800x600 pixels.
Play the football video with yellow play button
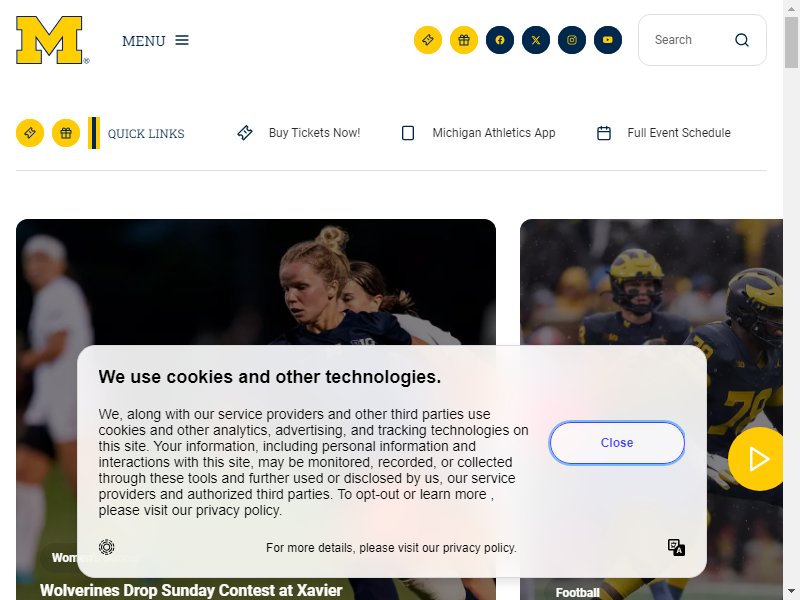758,459
